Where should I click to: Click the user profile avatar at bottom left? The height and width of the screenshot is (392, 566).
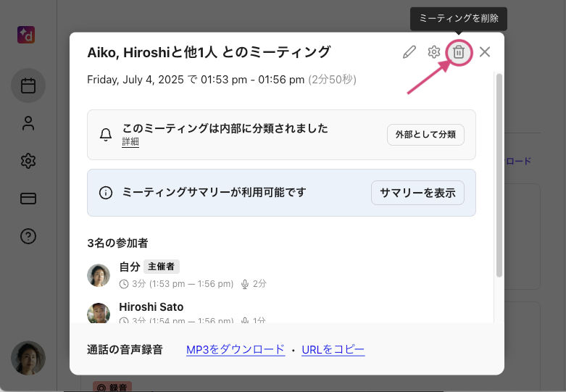[x=28, y=358]
